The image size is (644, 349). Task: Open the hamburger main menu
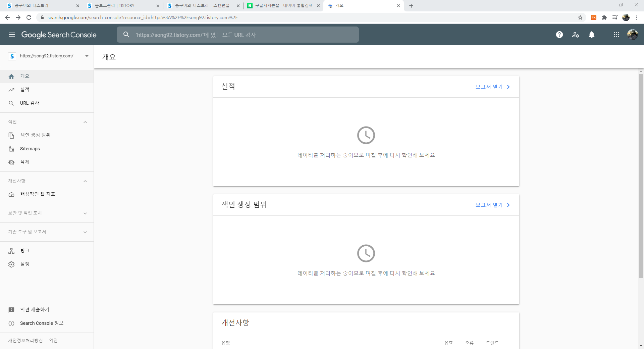pyautogui.click(x=12, y=35)
